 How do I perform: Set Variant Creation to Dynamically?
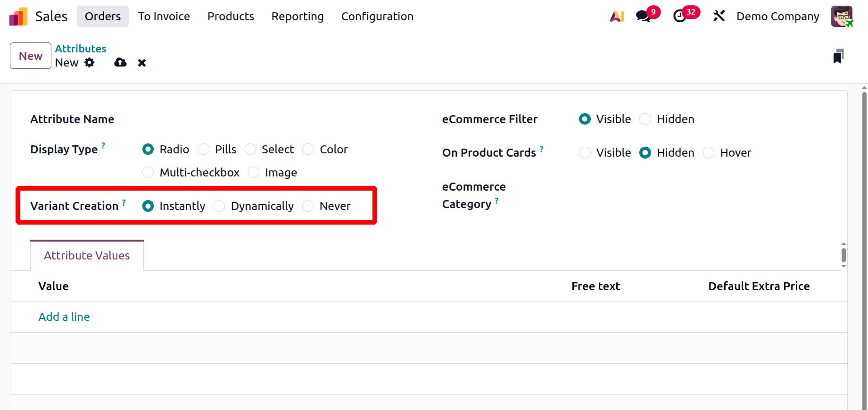pos(220,206)
